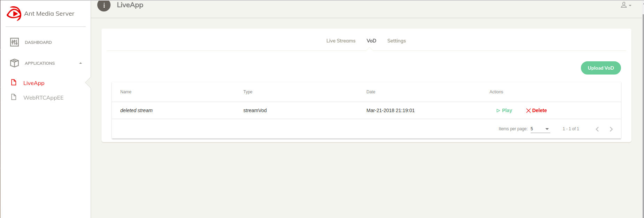
Task: Open the three-dot menu beside LiveApp title
Action: [104, 5]
